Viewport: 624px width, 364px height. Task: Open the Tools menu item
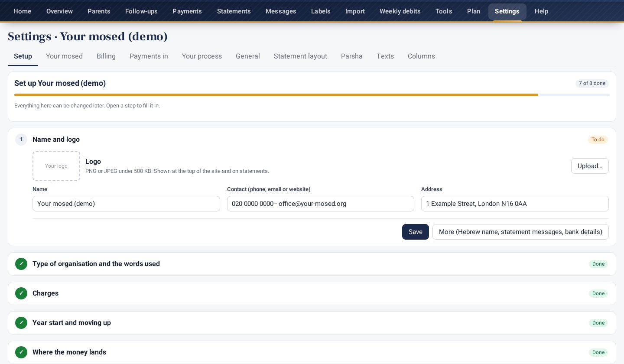(444, 11)
